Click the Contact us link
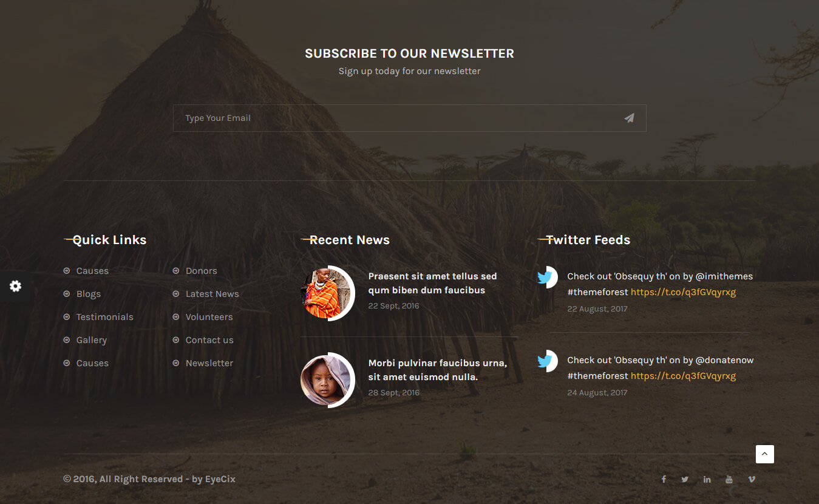Image resolution: width=819 pixels, height=504 pixels. pos(209,340)
